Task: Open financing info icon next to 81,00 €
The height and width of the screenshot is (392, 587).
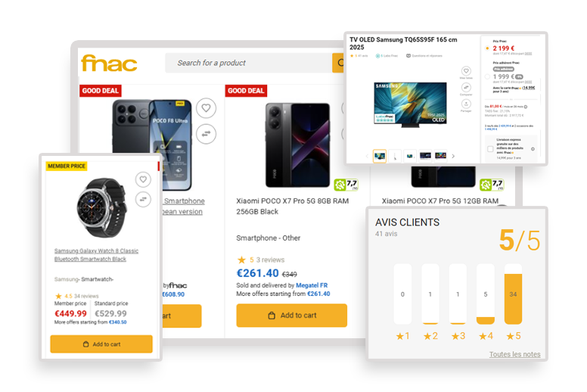Action: pos(526,107)
